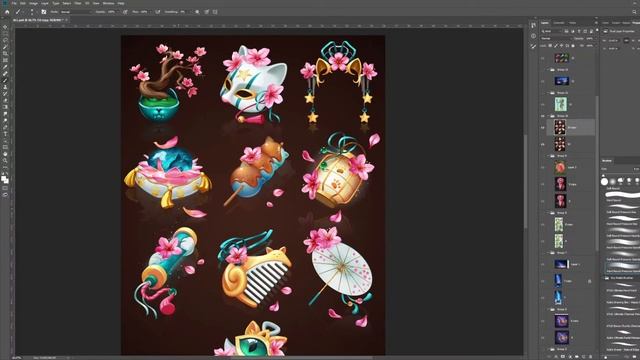The height and width of the screenshot is (360, 640).
Task: Open the collapsed brush settings panel icon
Action: coord(533,47)
